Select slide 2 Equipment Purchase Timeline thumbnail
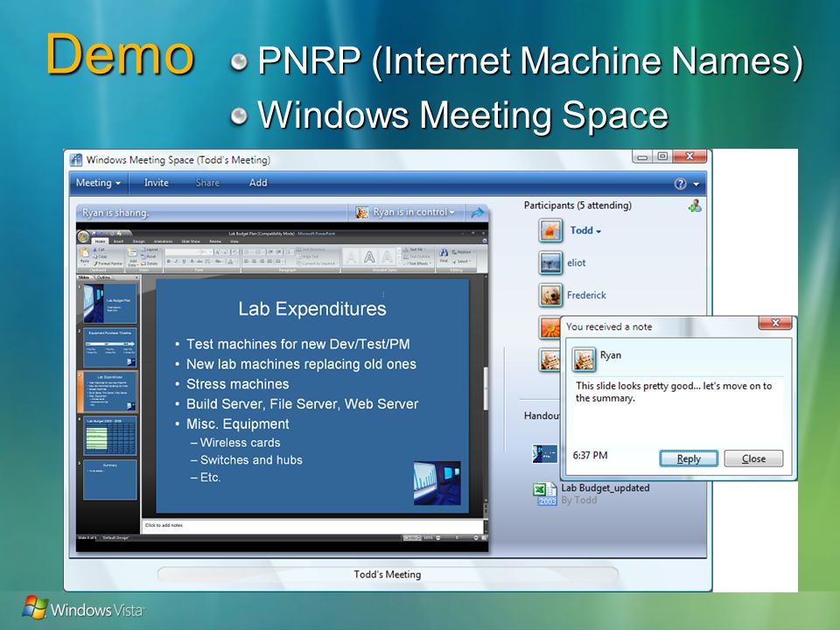Viewport: 840px width, 630px height. pyautogui.click(x=110, y=347)
